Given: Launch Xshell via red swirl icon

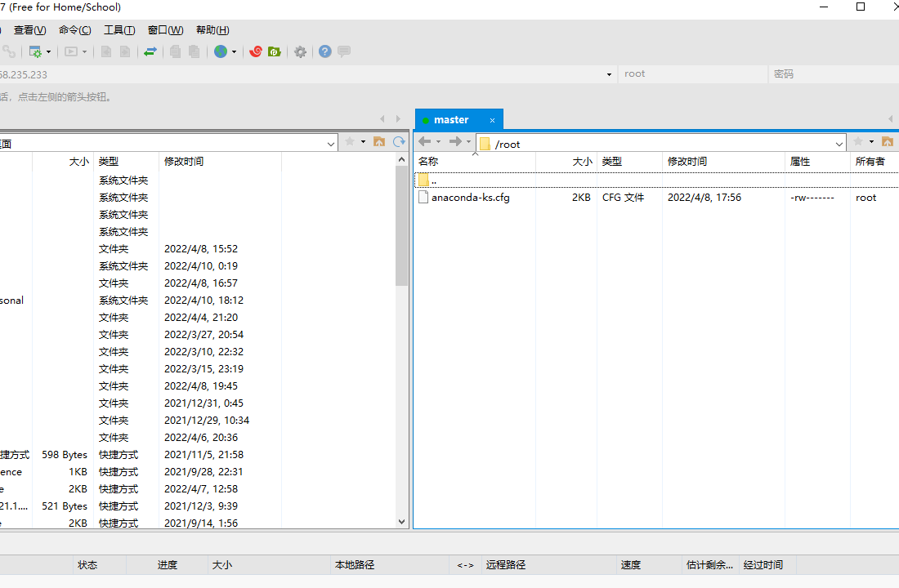Looking at the screenshot, I should click(256, 52).
